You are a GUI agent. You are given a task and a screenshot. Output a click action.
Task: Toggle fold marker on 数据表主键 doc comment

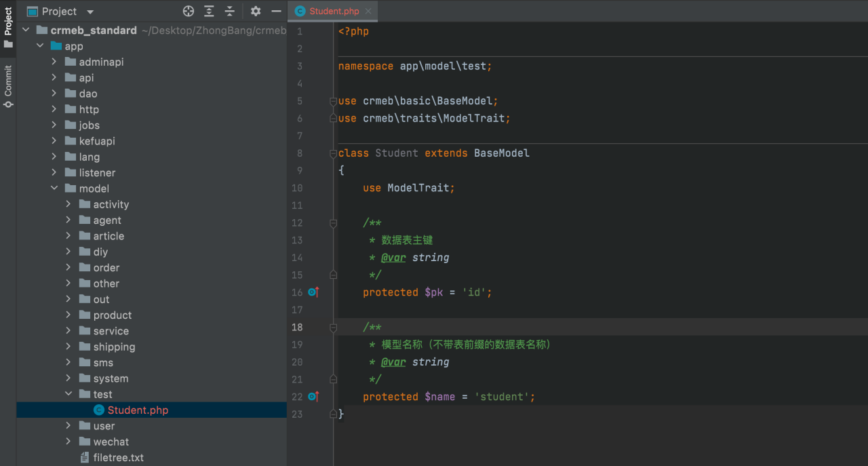333,222
